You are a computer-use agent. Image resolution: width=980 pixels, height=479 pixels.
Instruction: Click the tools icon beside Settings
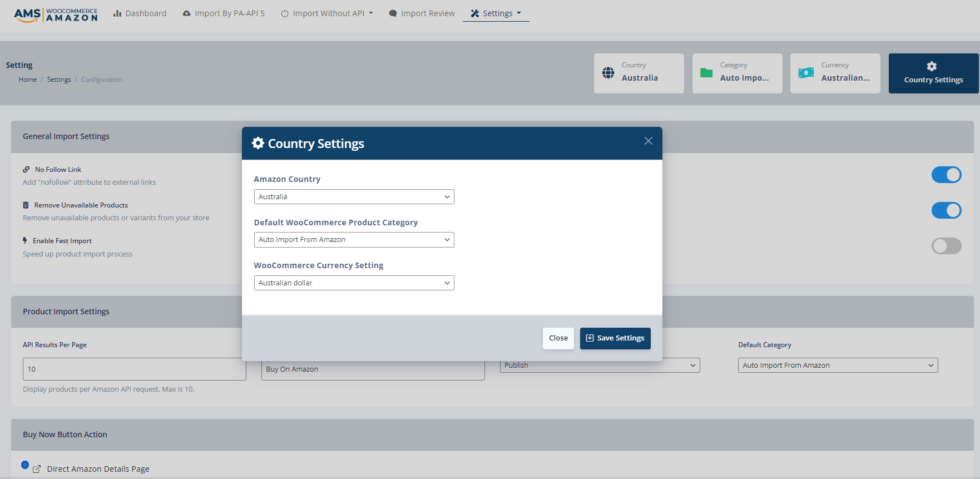tap(475, 13)
